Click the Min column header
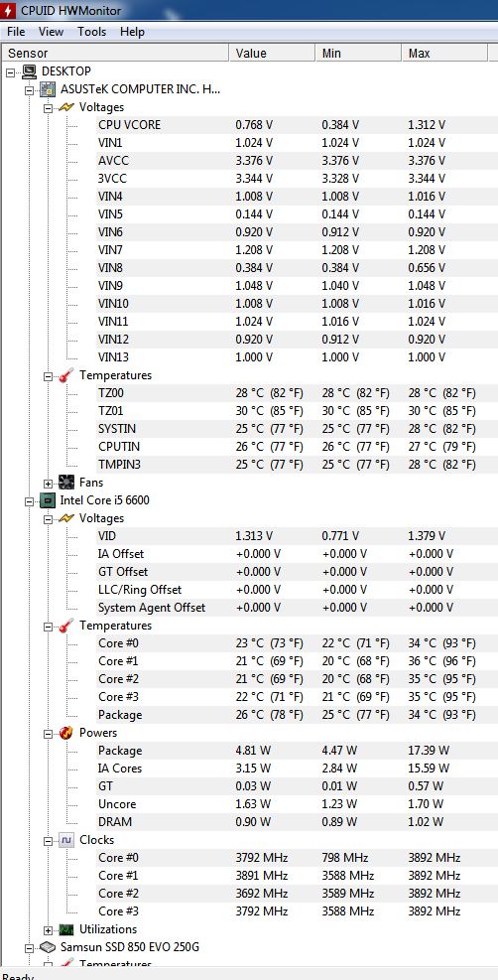Viewport: 498px width, 980px height. tap(358, 54)
